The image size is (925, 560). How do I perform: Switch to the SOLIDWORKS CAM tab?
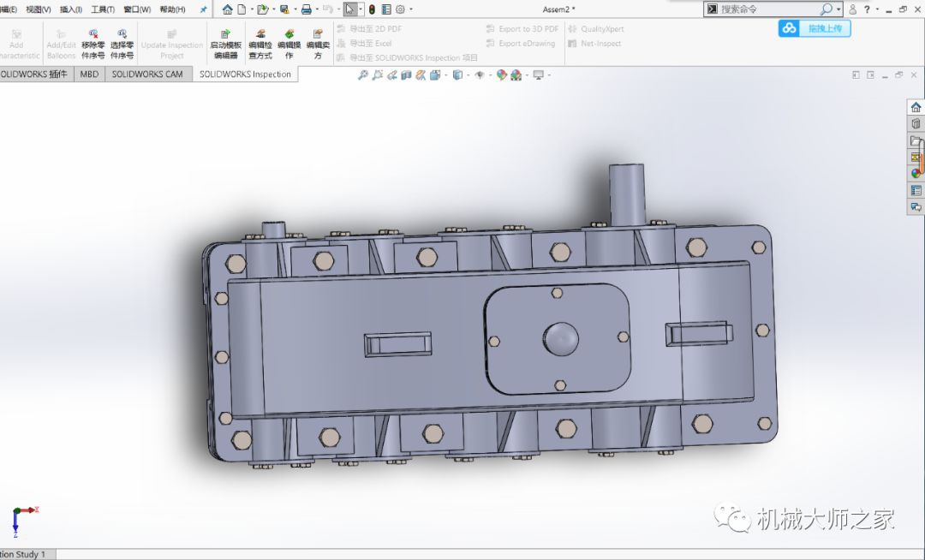pos(147,74)
